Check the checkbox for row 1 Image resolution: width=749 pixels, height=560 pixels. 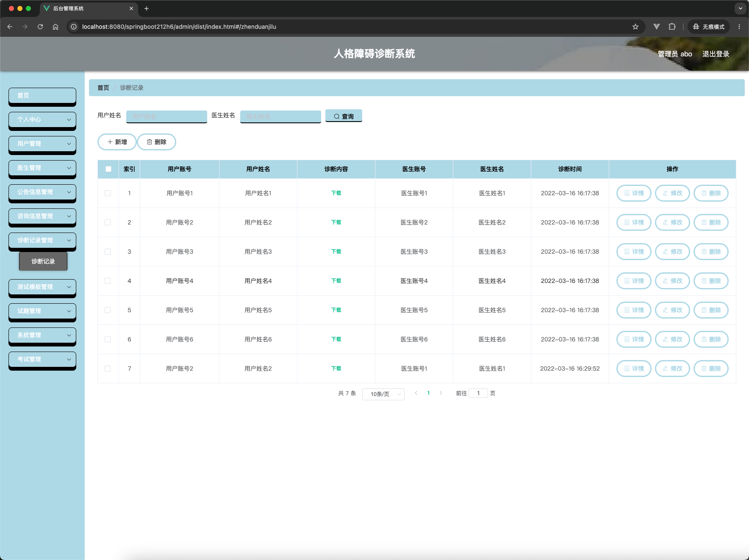pyautogui.click(x=108, y=193)
